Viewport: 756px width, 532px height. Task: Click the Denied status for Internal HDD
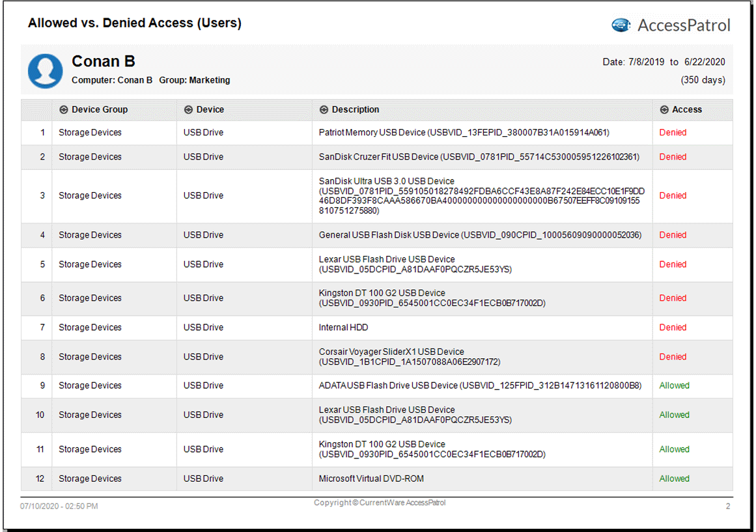pyautogui.click(x=673, y=328)
